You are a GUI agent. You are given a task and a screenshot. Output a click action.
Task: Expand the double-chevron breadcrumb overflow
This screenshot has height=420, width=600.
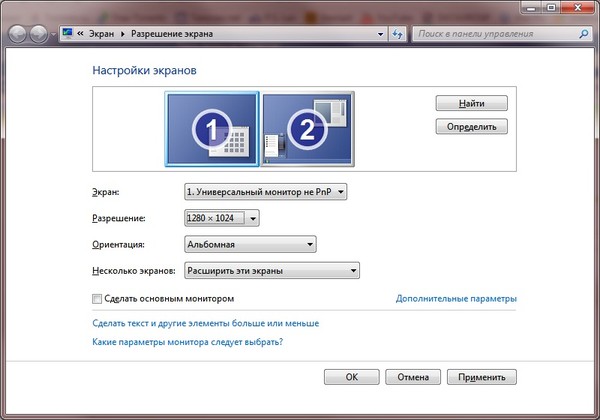[80, 34]
